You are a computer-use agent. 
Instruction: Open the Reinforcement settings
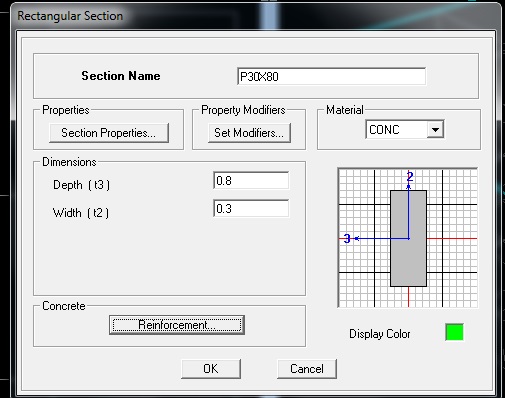pyautogui.click(x=177, y=325)
